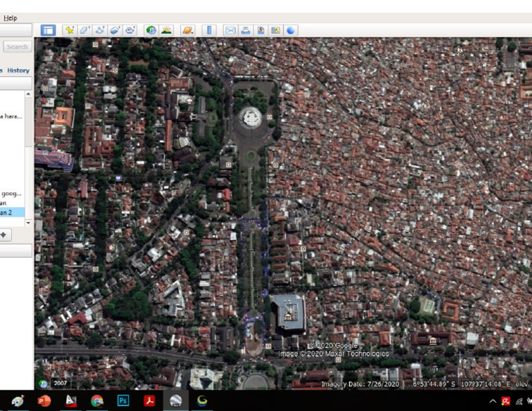
Task: Click the Add Image Overlay icon
Action: coord(115,30)
